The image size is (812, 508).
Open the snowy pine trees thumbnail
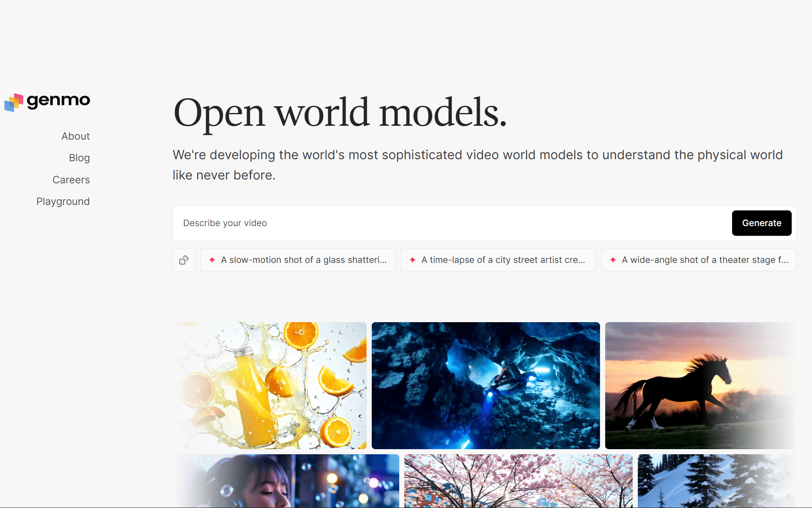(717, 481)
